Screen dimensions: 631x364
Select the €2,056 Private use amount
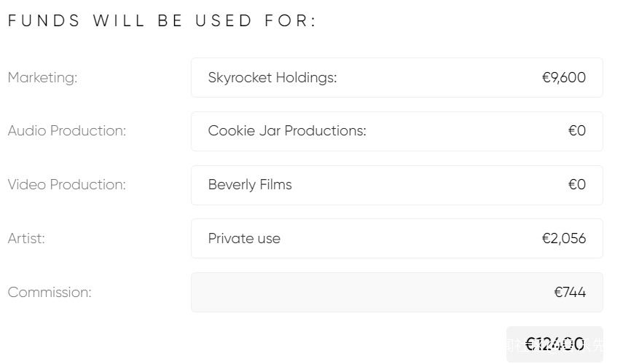pyautogui.click(x=564, y=239)
